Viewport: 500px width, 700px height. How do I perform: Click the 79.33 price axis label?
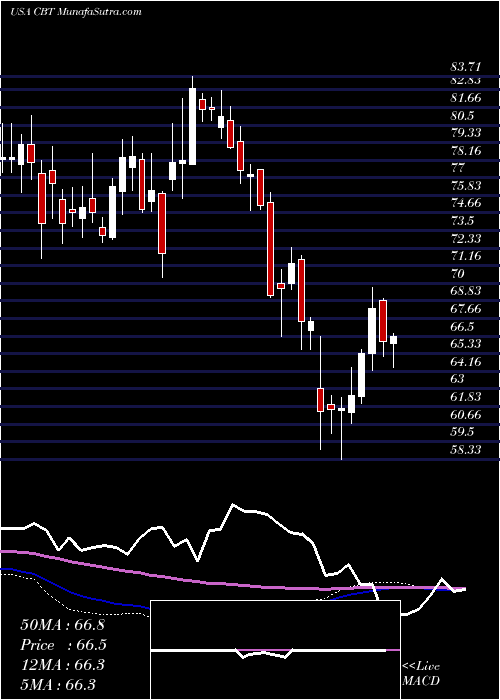(466, 133)
